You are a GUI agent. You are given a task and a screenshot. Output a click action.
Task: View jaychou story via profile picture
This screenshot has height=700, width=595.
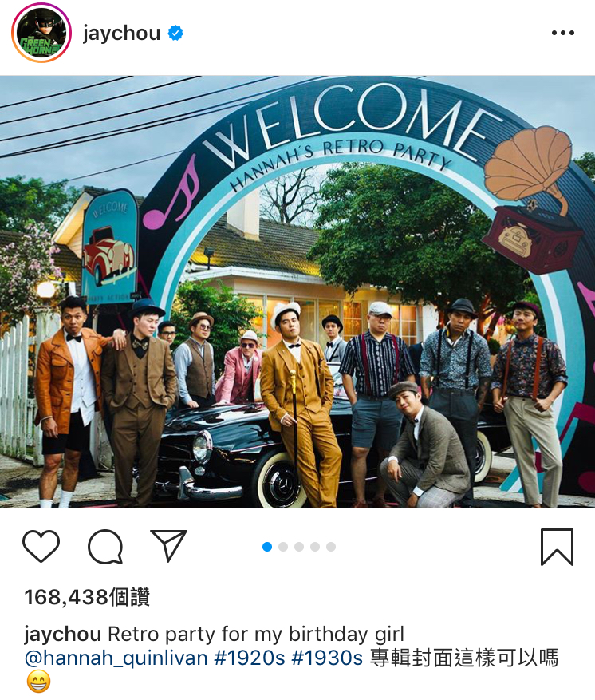41,33
